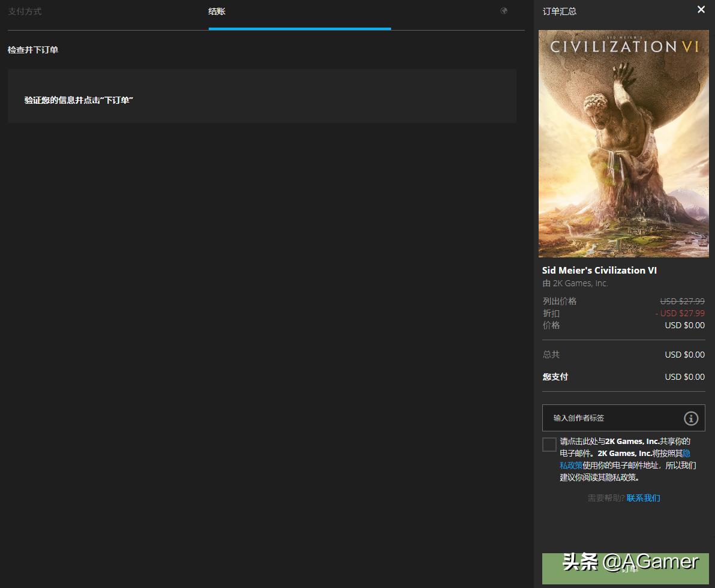The width and height of the screenshot is (715, 588).
Task: Click the Civilization VI cover image
Action: (623, 144)
